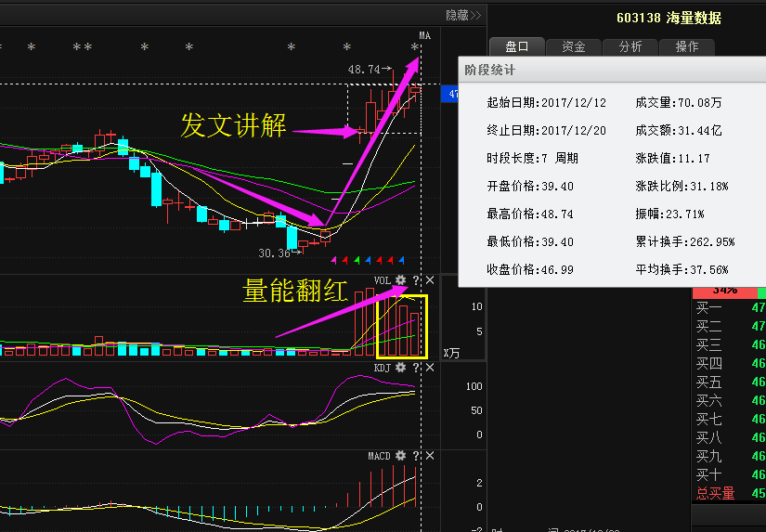Click the VOL indicator label

point(383,280)
